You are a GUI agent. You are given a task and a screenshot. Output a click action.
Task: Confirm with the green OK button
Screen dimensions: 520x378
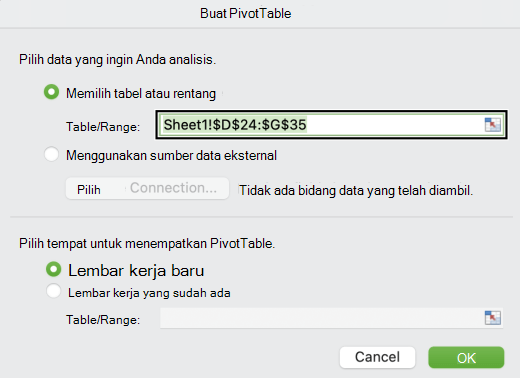pyautogui.click(x=466, y=358)
